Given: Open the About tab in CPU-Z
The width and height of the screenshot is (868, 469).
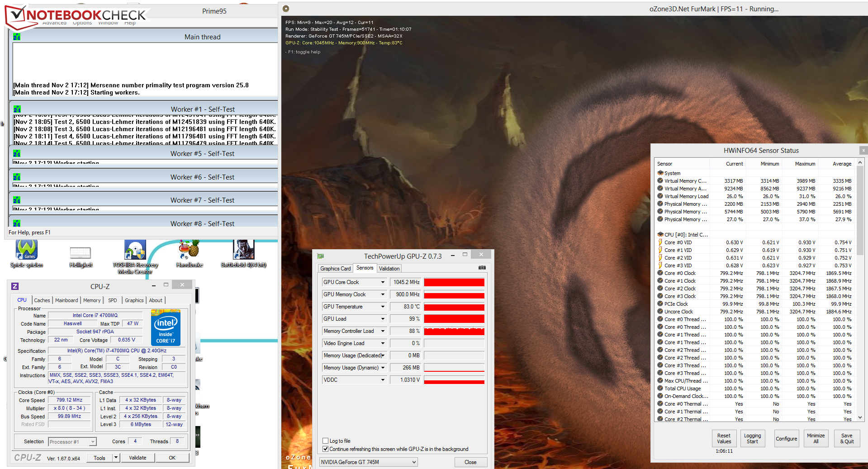Looking at the screenshot, I should 156,300.
